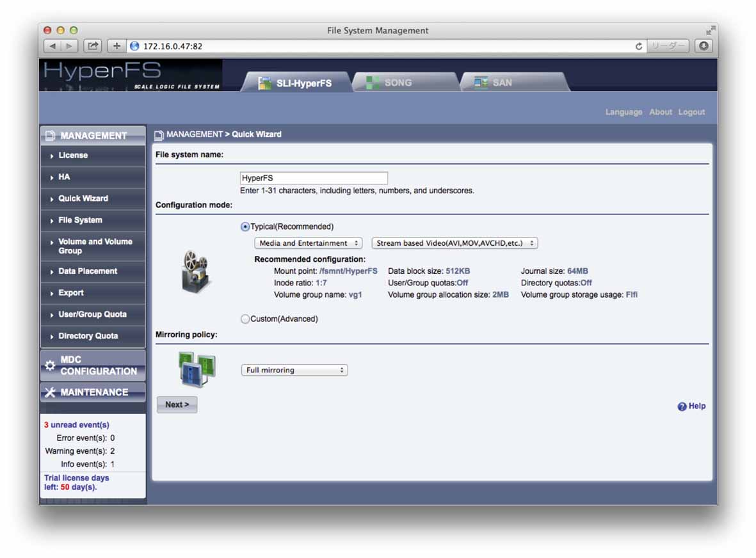Viewport: 756px width, 558px height.
Task: Click the add bookmark plus button
Action: pyautogui.click(x=117, y=46)
